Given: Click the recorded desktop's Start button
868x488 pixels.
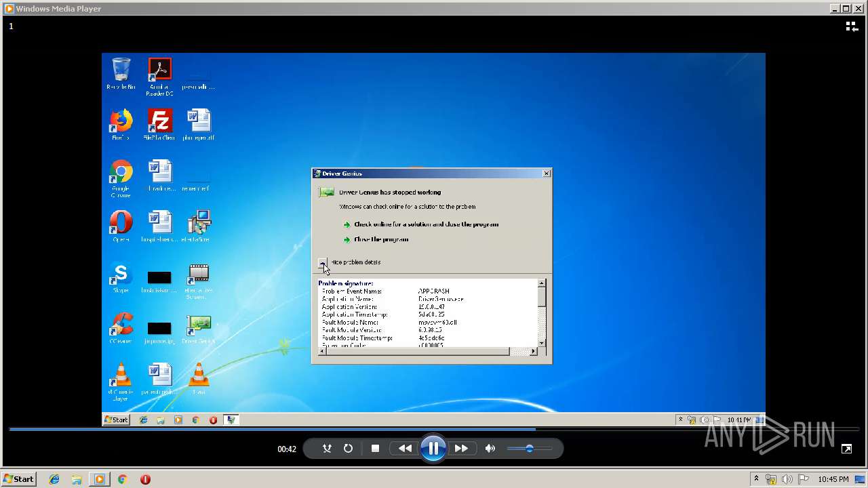Looking at the screenshot, I should [116, 420].
